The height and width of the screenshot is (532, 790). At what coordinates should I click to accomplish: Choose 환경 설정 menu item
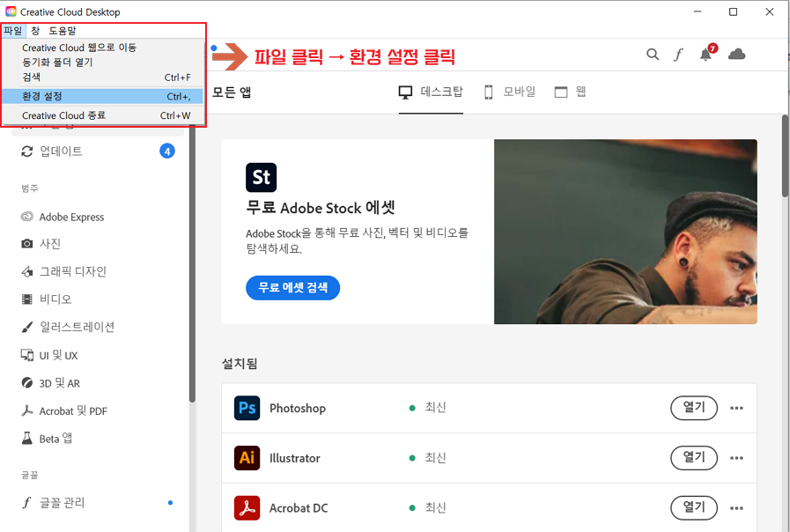click(103, 96)
